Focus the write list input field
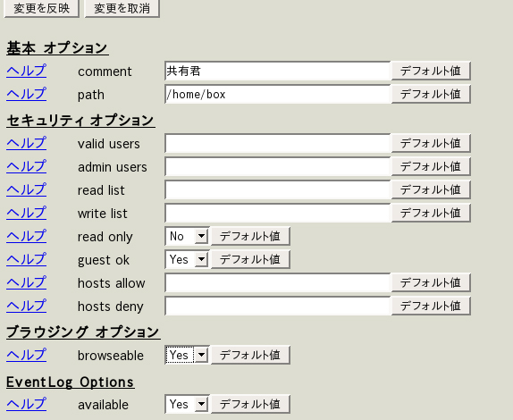 coord(278,213)
